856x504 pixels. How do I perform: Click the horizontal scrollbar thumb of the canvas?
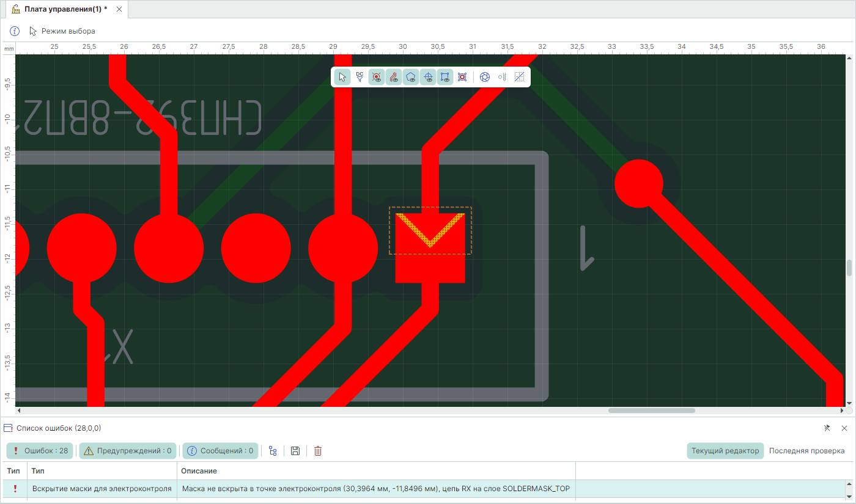tap(651, 411)
